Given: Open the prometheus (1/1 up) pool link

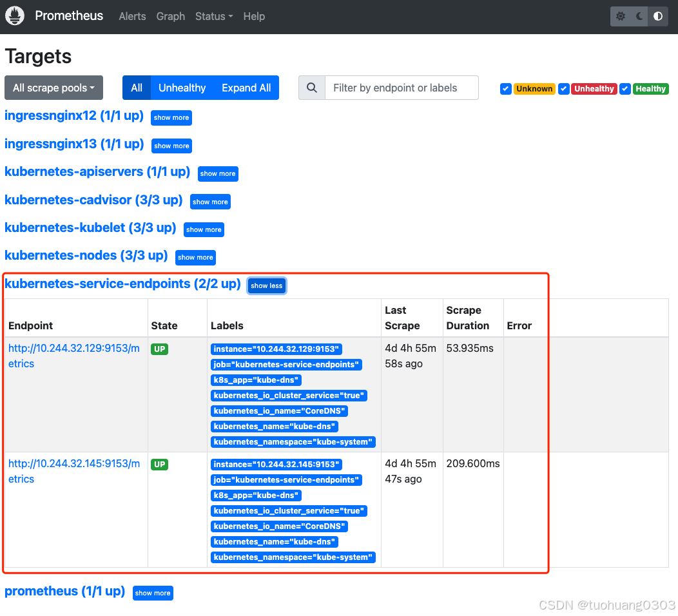Looking at the screenshot, I should point(65,591).
